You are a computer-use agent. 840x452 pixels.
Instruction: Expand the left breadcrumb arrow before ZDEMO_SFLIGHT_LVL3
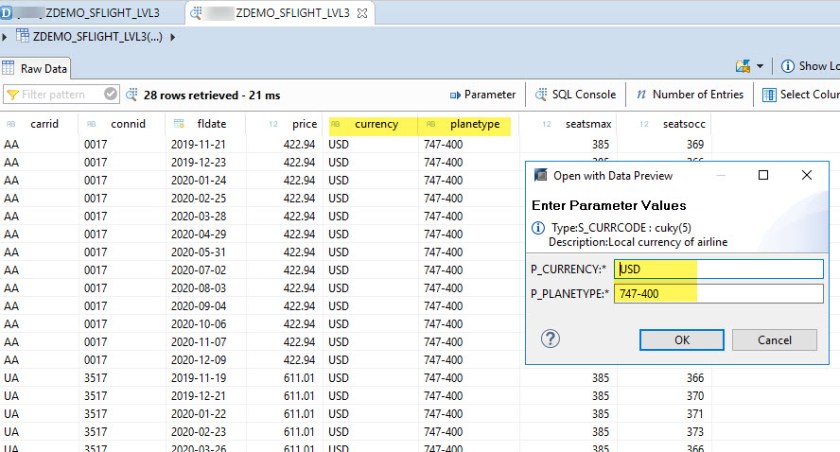[6, 37]
